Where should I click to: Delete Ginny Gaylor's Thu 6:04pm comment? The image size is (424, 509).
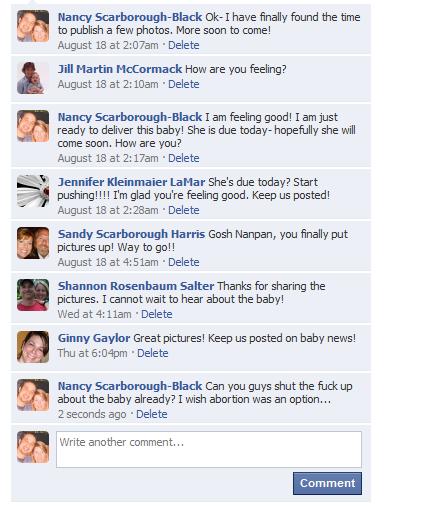pyautogui.click(x=153, y=353)
